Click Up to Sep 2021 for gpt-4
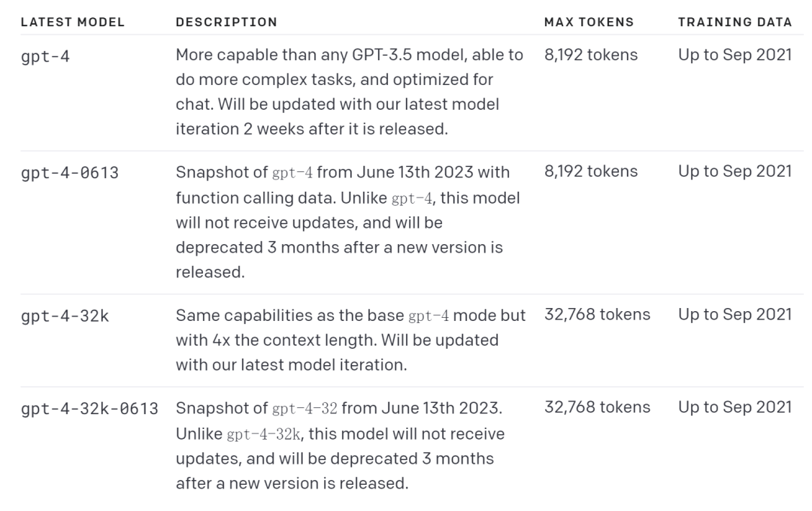Image resolution: width=812 pixels, height=511 pixels. pyautogui.click(x=735, y=55)
